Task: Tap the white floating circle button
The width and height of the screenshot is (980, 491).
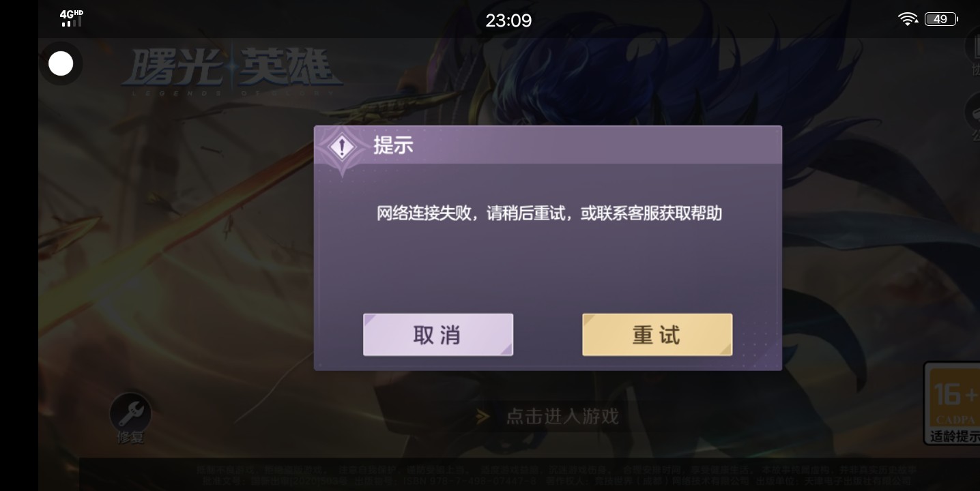Action: tap(61, 64)
